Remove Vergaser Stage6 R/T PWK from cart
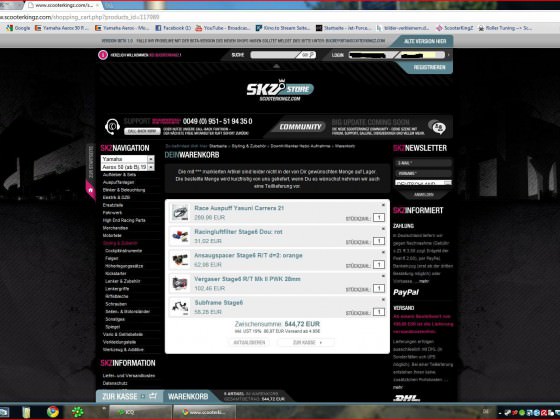The image size is (560, 420). coord(383,276)
